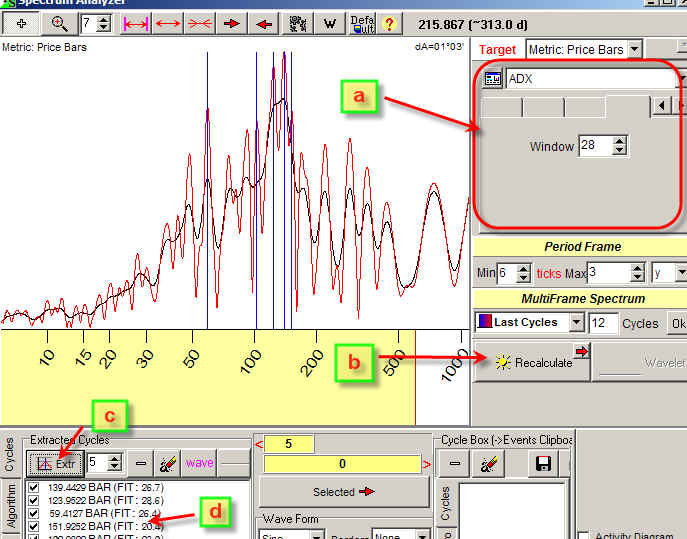The image size is (687, 539).
Task: Toggle the 123.9522 BAR cycle checkbox
Action: 34,500
